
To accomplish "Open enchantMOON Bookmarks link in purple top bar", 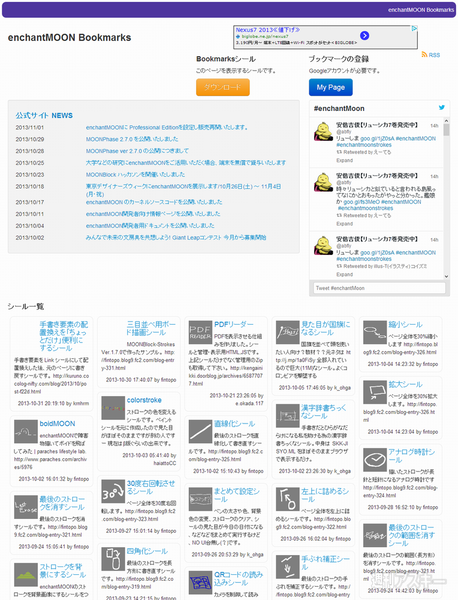I will coord(421,10).
